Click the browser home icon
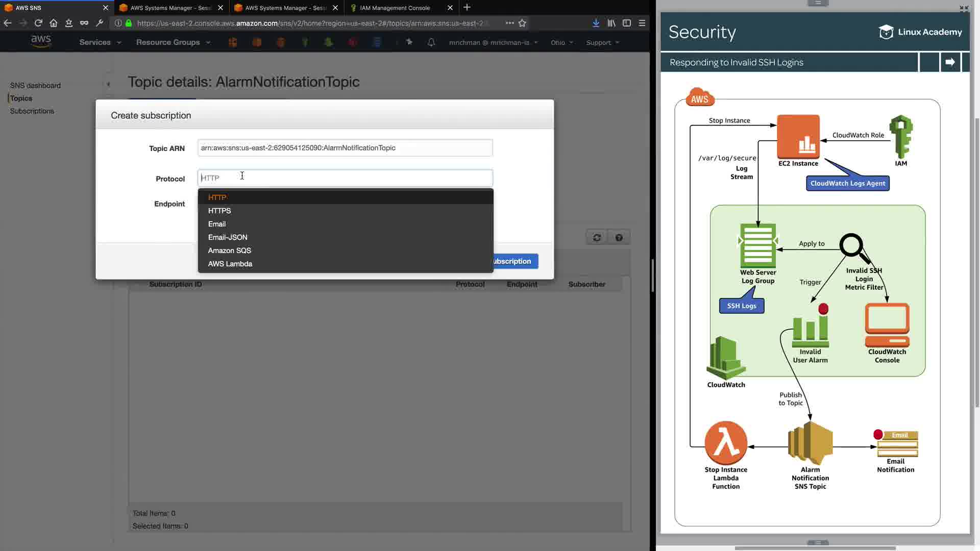 pyautogui.click(x=54, y=23)
